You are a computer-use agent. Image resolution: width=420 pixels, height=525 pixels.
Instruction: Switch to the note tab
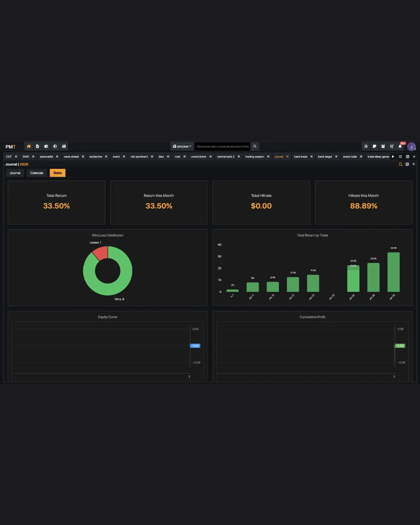tap(177, 157)
